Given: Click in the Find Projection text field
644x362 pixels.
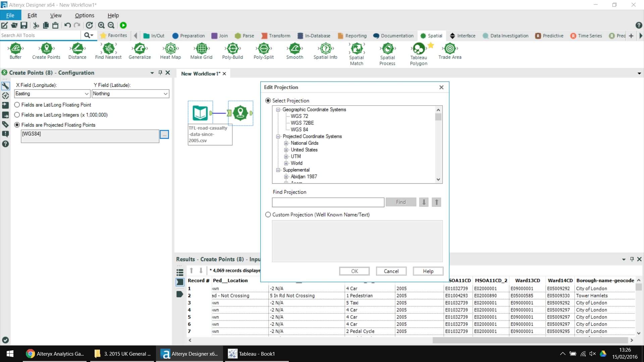Looking at the screenshot, I should pyautogui.click(x=328, y=202).
